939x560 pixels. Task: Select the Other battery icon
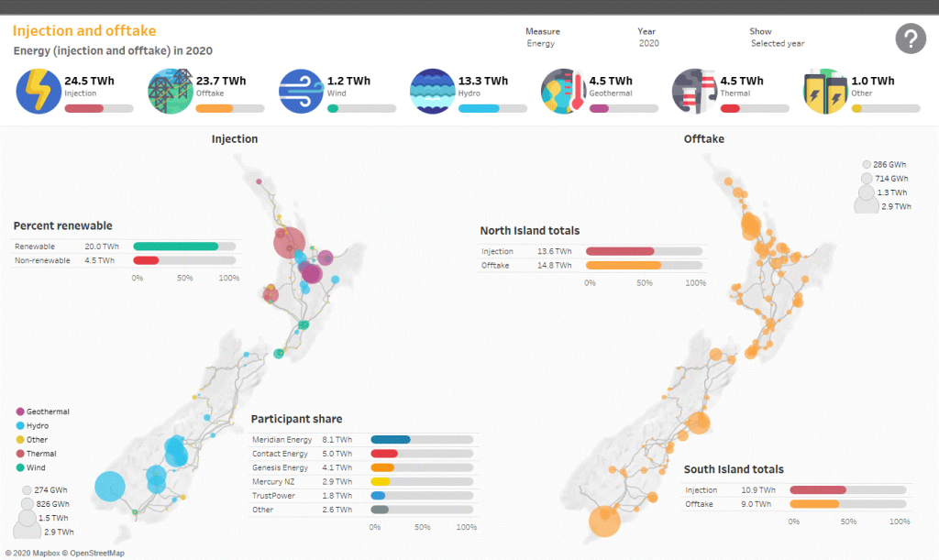tap(825, 91)
